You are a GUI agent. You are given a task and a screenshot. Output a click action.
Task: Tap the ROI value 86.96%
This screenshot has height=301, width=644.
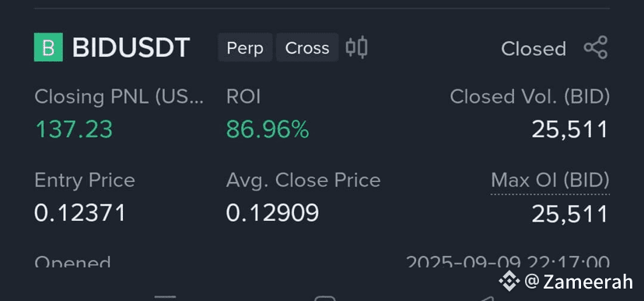(x=268, y=130)
